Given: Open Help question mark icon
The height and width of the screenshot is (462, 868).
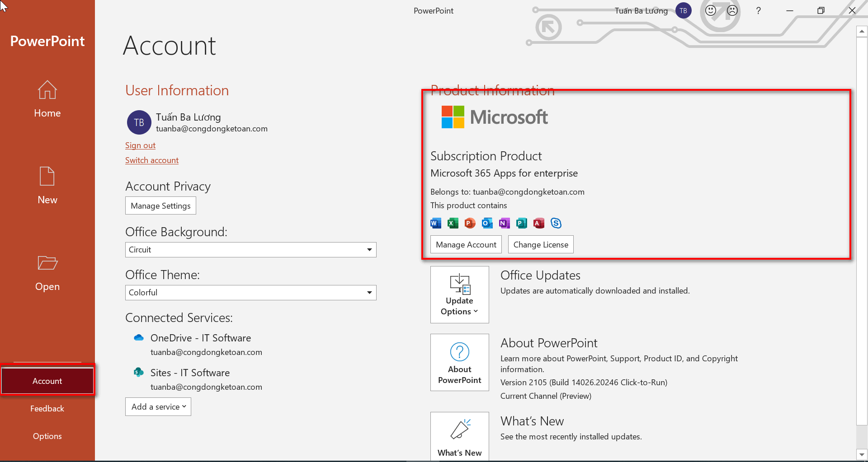Looking at the screenshot, I should pyautogui.click(x=758, y=10).
